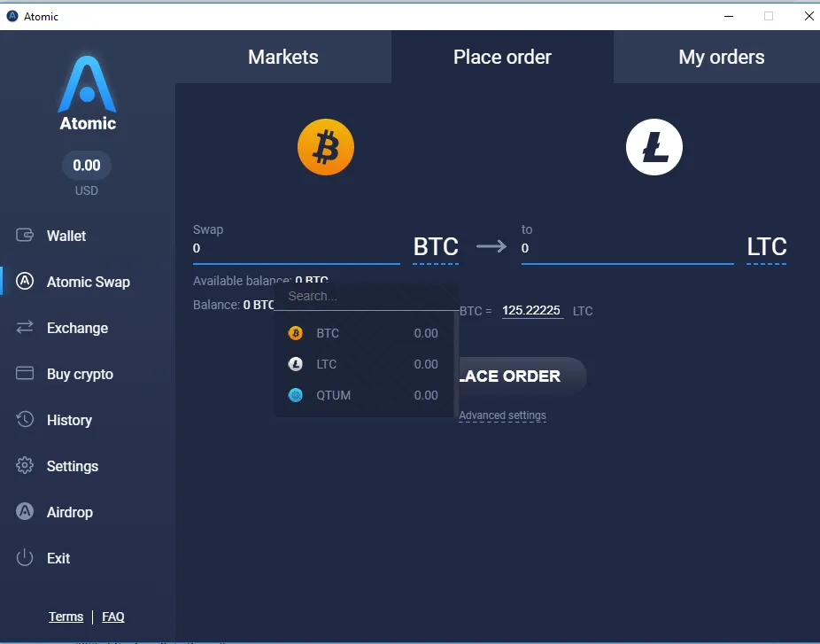The width and height of the screenshot is (820, 644).
Task: Click the PLACE ORDER button
Action: [x=522, y=376]
